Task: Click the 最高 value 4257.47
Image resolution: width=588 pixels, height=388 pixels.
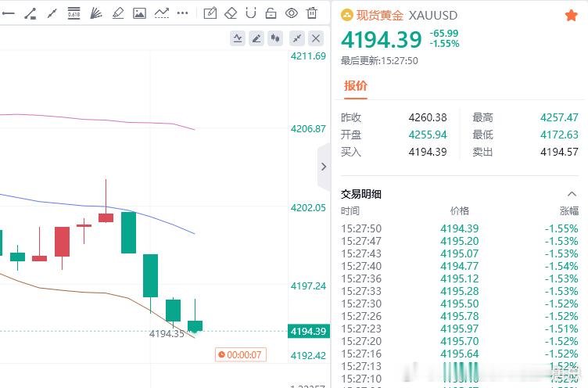Action: point(559,118)
